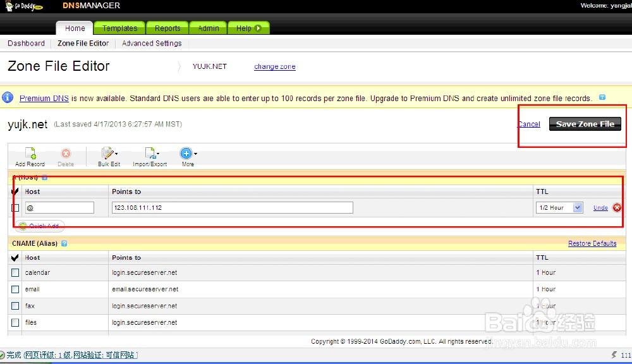Expand the Import/Export dropdown arrow
This screenshot has width=632, height=364.
pos(158,154)
